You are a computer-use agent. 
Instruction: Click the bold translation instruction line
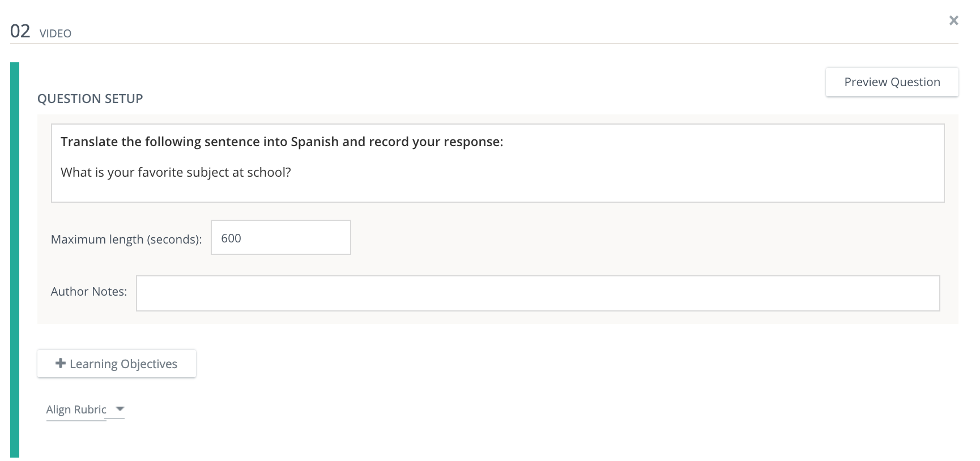point(282,142)
